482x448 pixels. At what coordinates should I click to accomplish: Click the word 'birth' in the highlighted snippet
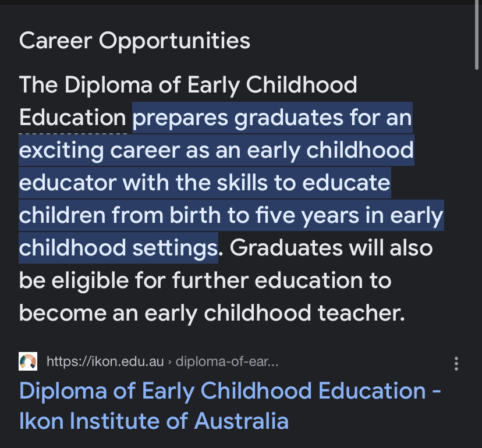click(x=195, y=215)
